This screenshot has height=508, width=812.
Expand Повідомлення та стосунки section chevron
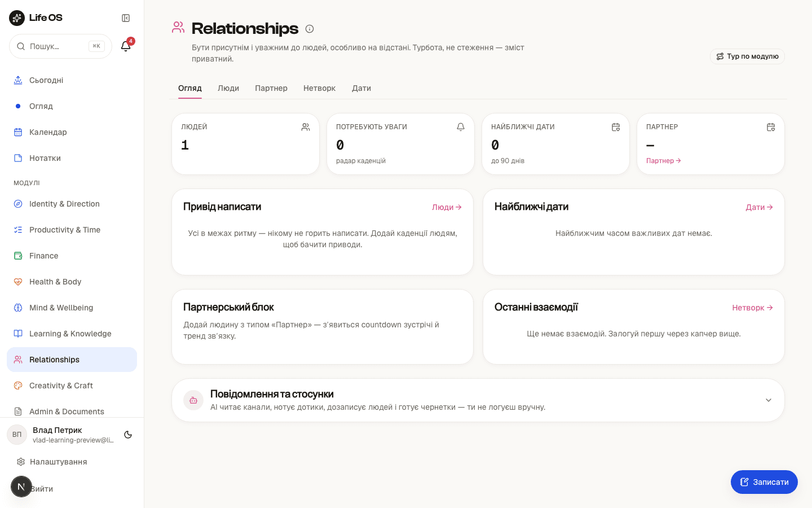click(x=769, y=400)
